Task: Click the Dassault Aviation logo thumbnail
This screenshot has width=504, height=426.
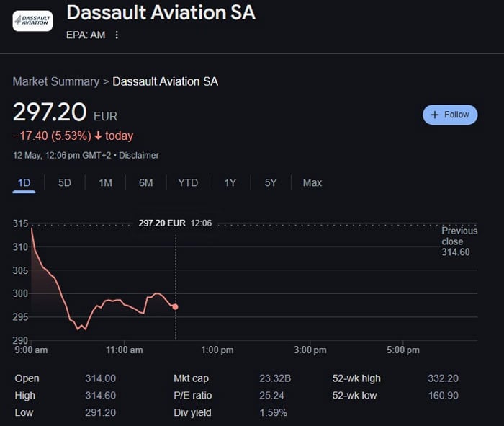Action: [x=32, y=21]
